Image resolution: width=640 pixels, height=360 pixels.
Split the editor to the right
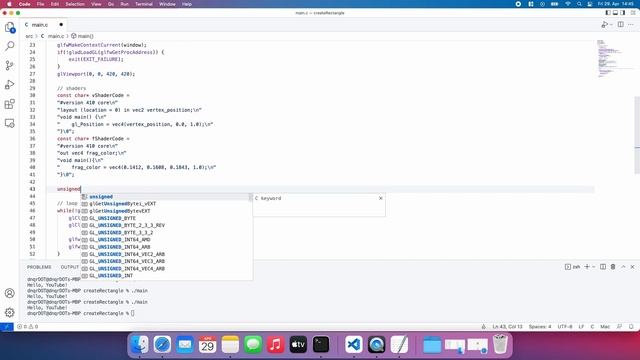click(x=620, y=24)
